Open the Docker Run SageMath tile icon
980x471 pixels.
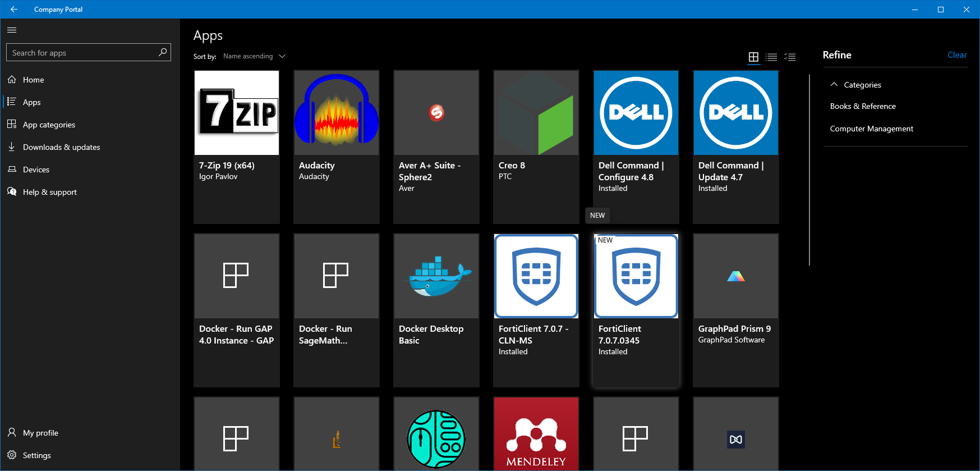[x=337, y=276]
